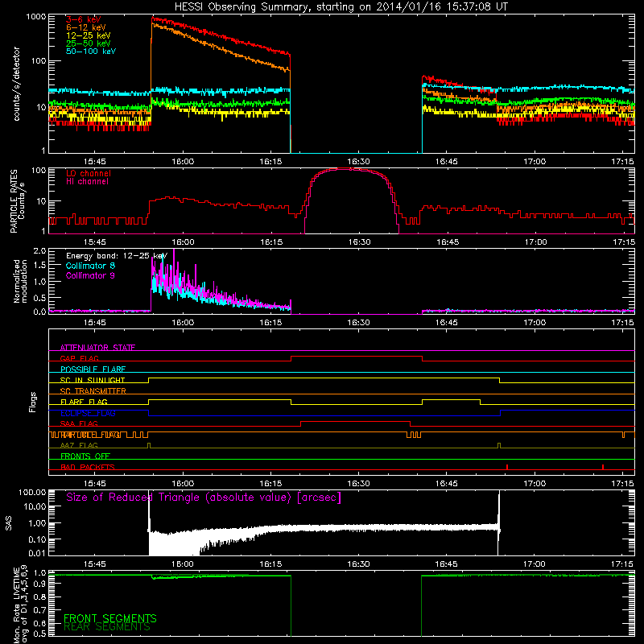
Task: Select the GAP FLAG label
Action: pos(79,358)
